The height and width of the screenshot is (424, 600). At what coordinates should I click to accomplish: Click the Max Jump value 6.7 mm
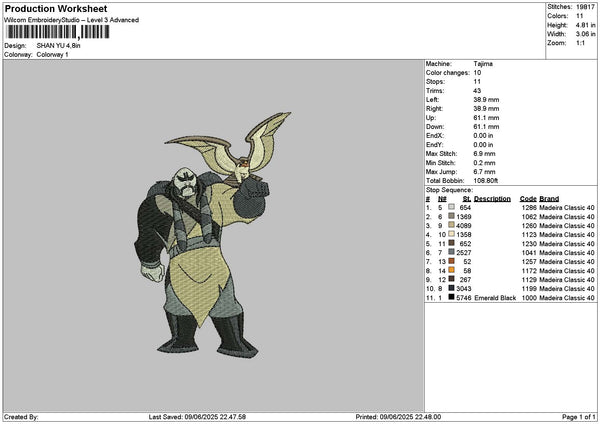pyautogui.click(x=484, y=172)
